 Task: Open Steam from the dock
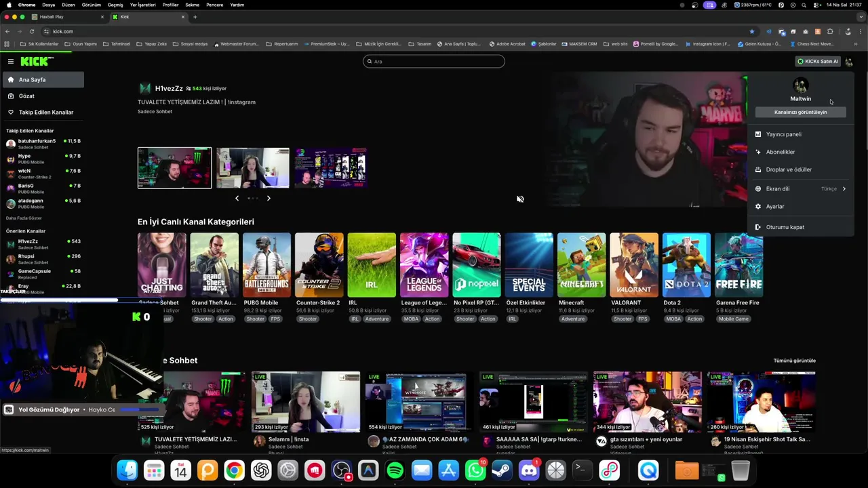coord(502,470)
